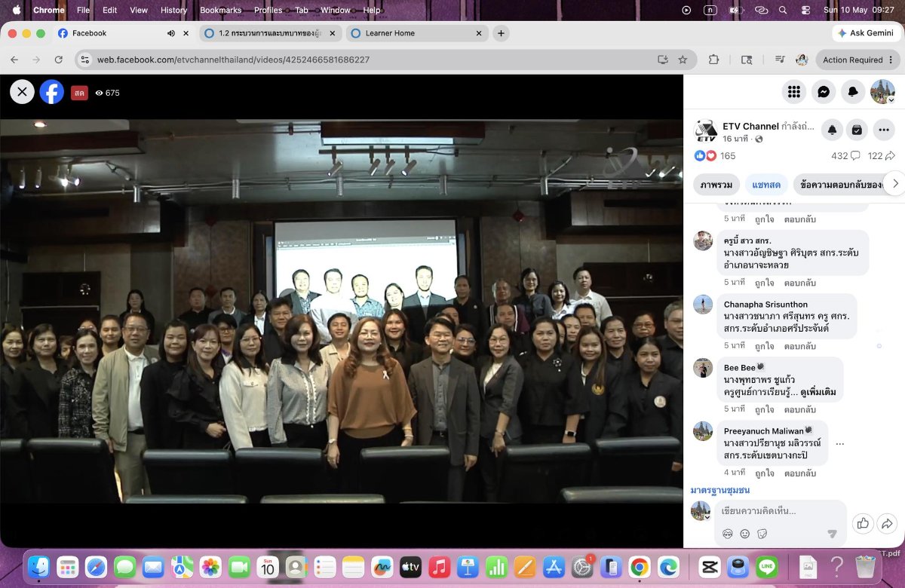Open emoji picker in comment box
The width and height of the screenshot is (905, 588).
tap(745, 534)
